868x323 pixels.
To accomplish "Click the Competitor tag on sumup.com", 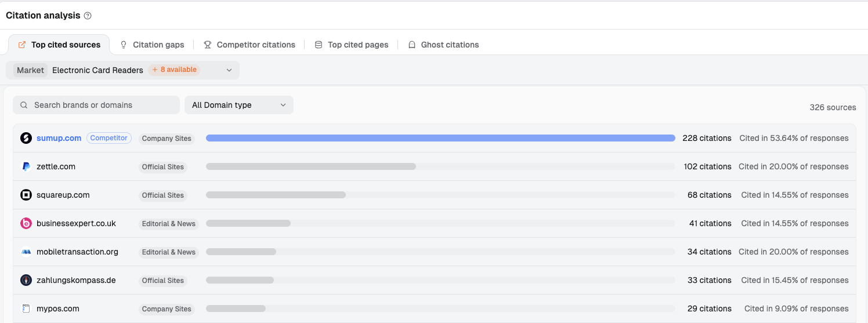I will point(109,138).
